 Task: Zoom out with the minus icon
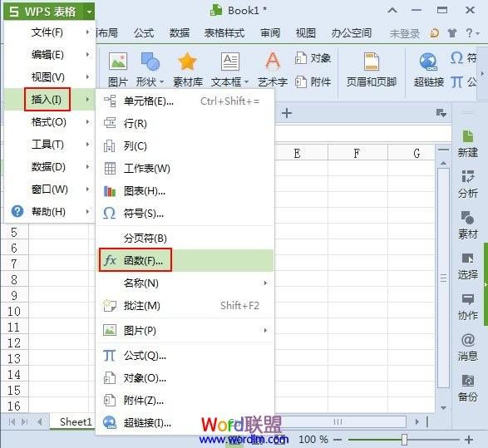(x=338, y=440)
